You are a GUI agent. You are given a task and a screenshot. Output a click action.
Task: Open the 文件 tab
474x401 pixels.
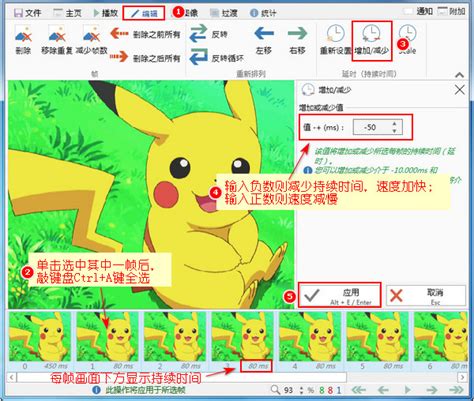[27, 13]
